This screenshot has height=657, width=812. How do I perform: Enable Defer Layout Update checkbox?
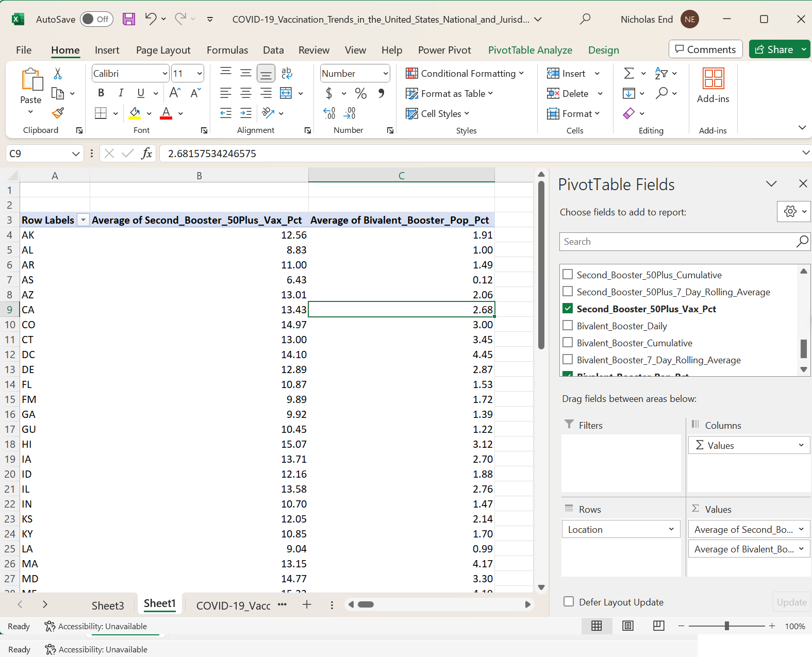[x=569, y=602]
